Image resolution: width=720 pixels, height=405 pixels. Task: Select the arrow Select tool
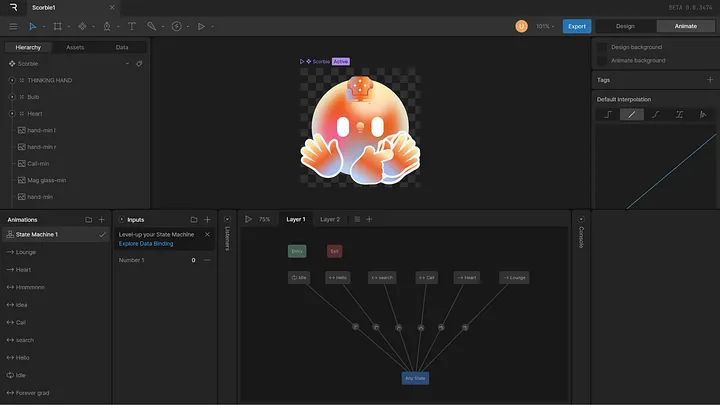(32, 26)
